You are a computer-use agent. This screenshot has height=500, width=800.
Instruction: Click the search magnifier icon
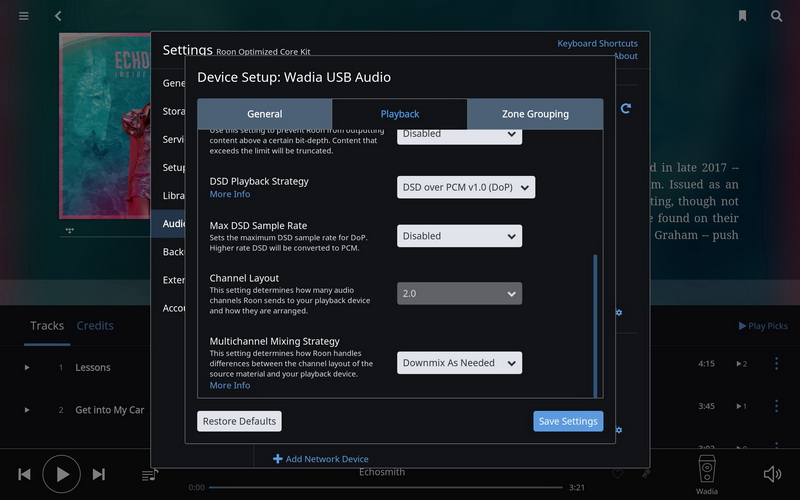(776, 16)
